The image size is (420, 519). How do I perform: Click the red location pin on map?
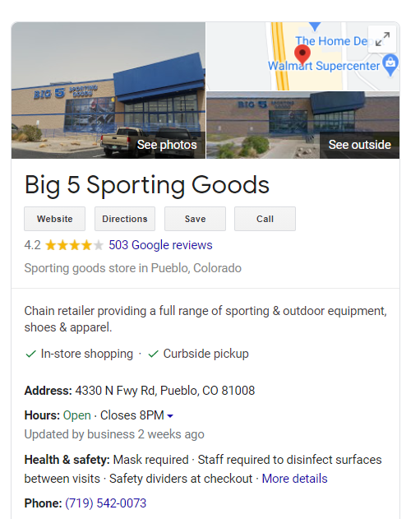pos(302,55)
